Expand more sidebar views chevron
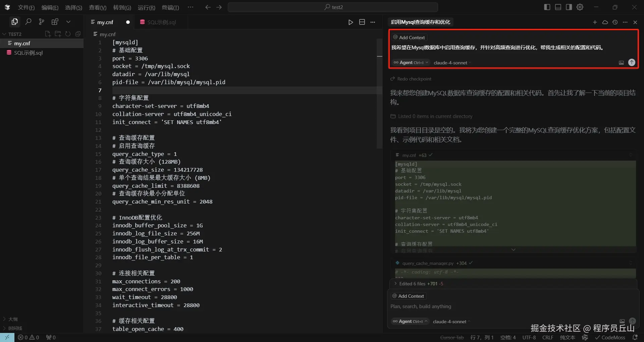 tap(68, 22)
